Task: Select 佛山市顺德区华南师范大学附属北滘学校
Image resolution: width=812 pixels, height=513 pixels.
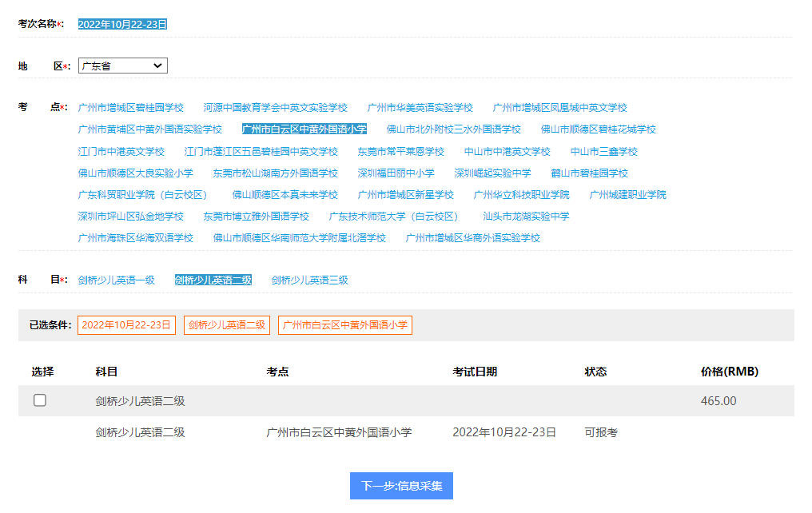Action: click(x=300, y=238)
